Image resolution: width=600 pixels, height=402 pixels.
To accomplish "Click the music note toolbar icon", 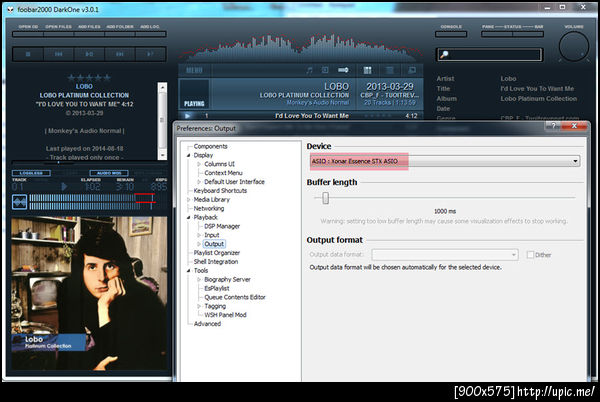I will (309, 70).
